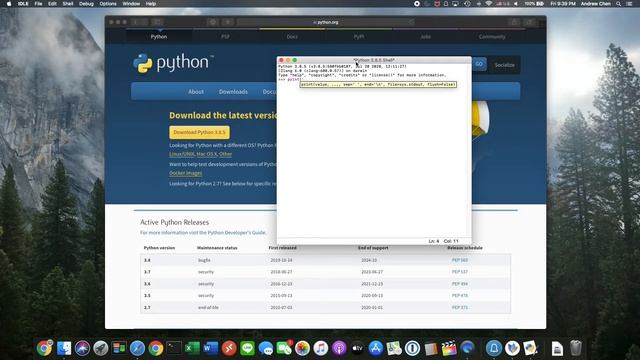Open the Debug menu
This screenshot has width=640, height=360.
click(86, 4)
